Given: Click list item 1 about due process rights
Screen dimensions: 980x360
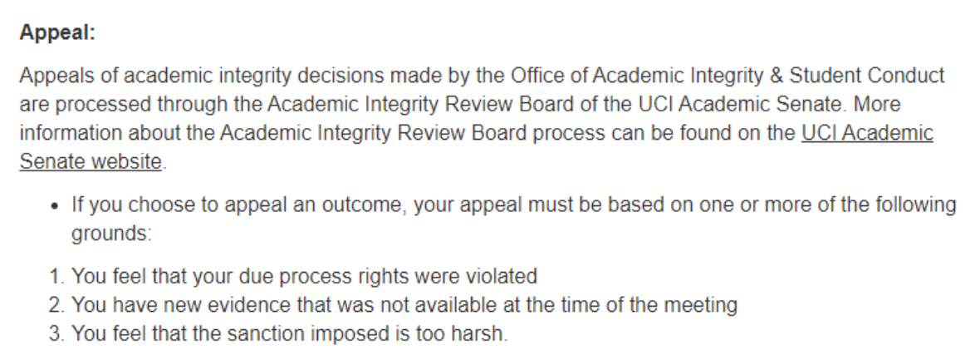Looking at the screenshot, I should (x=305, y=275).
